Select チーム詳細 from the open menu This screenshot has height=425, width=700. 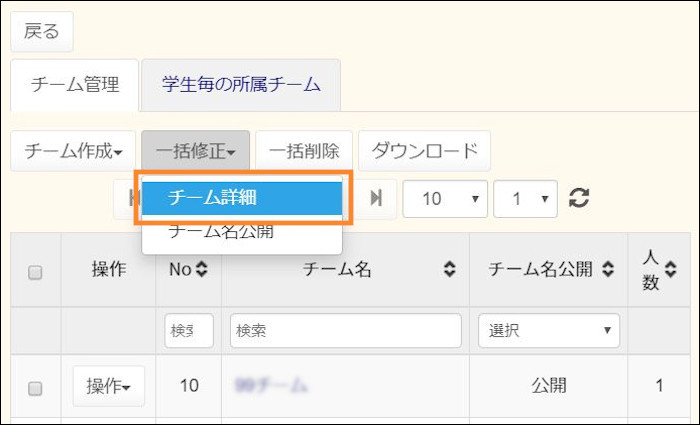click(242, 197)
